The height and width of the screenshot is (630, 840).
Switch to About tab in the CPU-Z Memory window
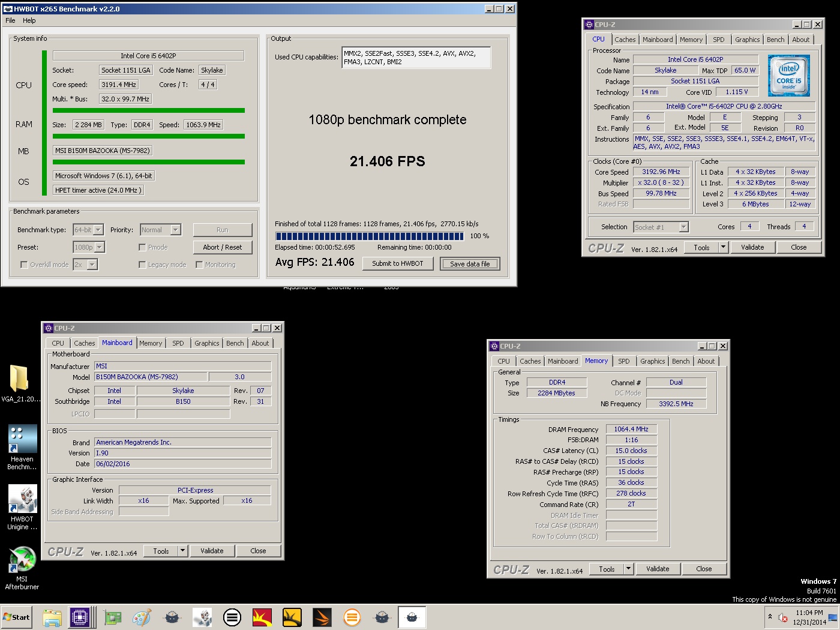coord(706,361)
